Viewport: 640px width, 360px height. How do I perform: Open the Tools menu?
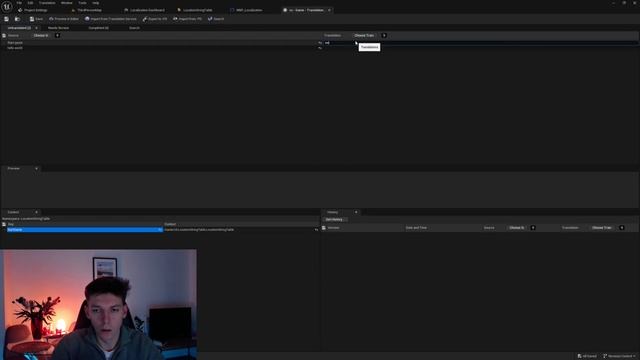point(82,3)
